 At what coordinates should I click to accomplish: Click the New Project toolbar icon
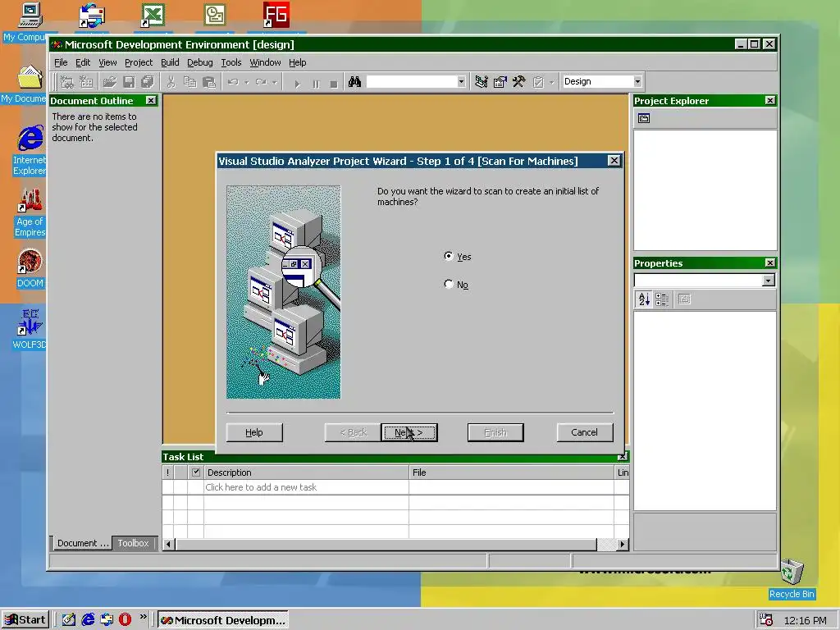click(x=67, y=82)
